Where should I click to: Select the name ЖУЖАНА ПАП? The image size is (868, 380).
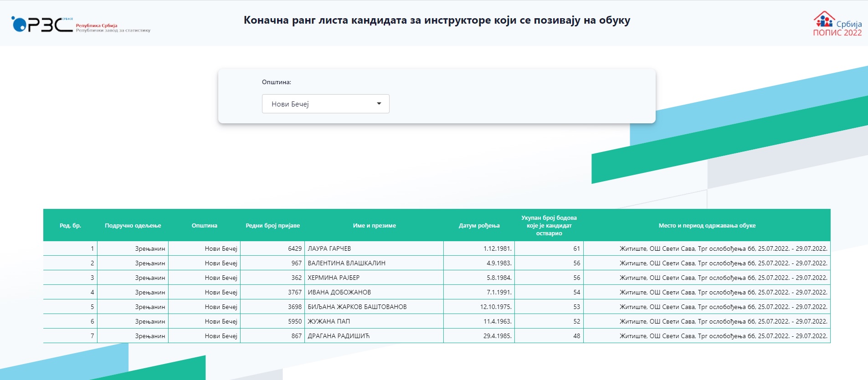coord(329,321)
